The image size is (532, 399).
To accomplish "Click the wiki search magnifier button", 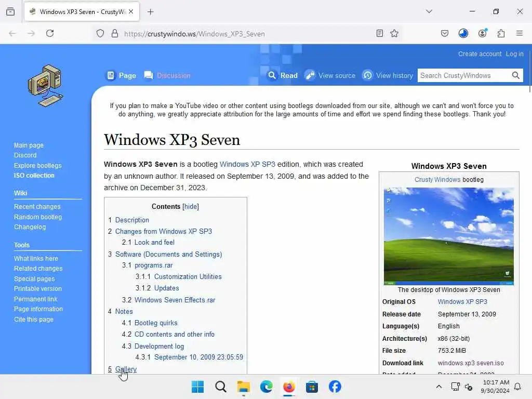I will coord(516,75).
